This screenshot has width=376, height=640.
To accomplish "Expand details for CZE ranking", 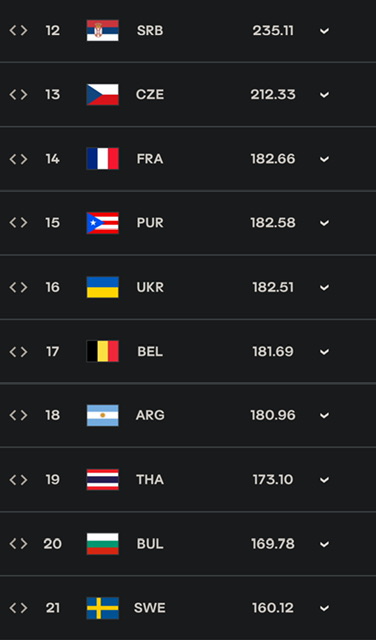I will click(x=324, y=95).
